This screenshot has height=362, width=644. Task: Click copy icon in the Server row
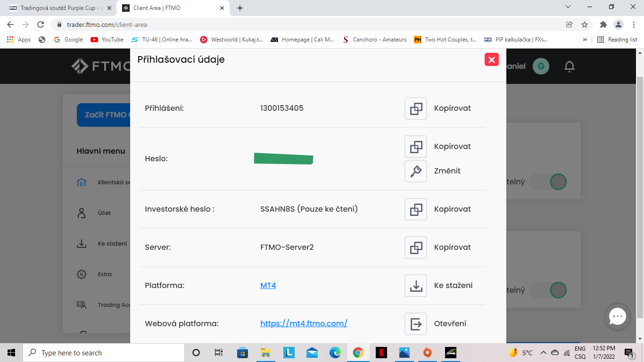pyautogui.click(x=416, y=247)
